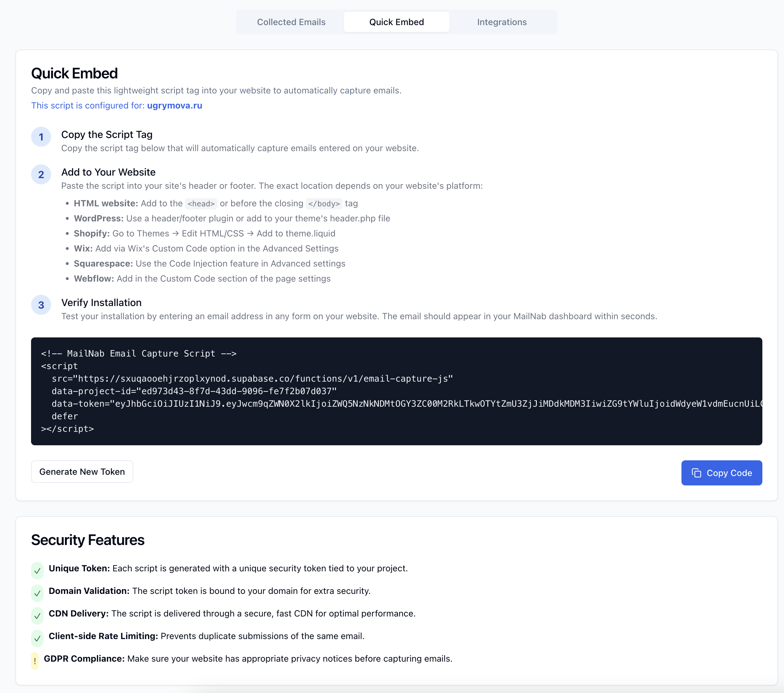
Task: Click the WordPress instruction bullet
Action: tap(232, 219)
